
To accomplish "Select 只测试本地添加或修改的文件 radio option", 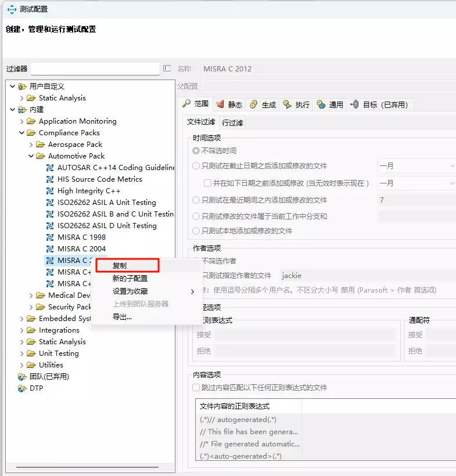I will 196,231.
